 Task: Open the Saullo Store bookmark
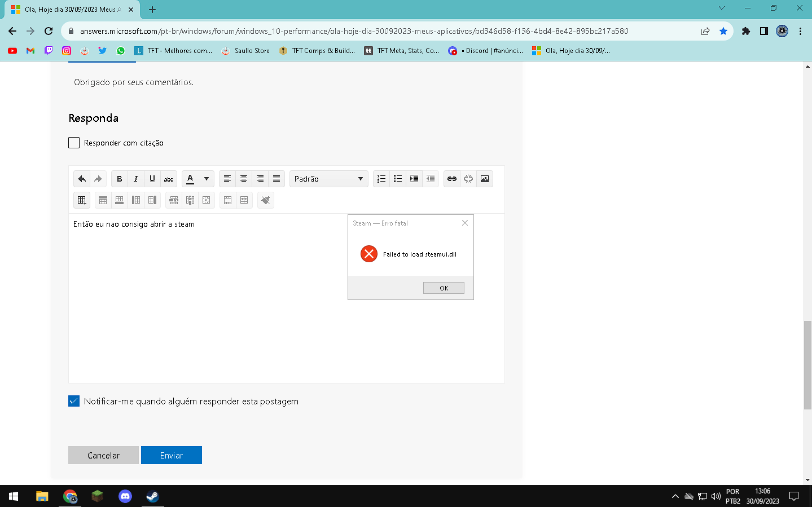[246, 51]
